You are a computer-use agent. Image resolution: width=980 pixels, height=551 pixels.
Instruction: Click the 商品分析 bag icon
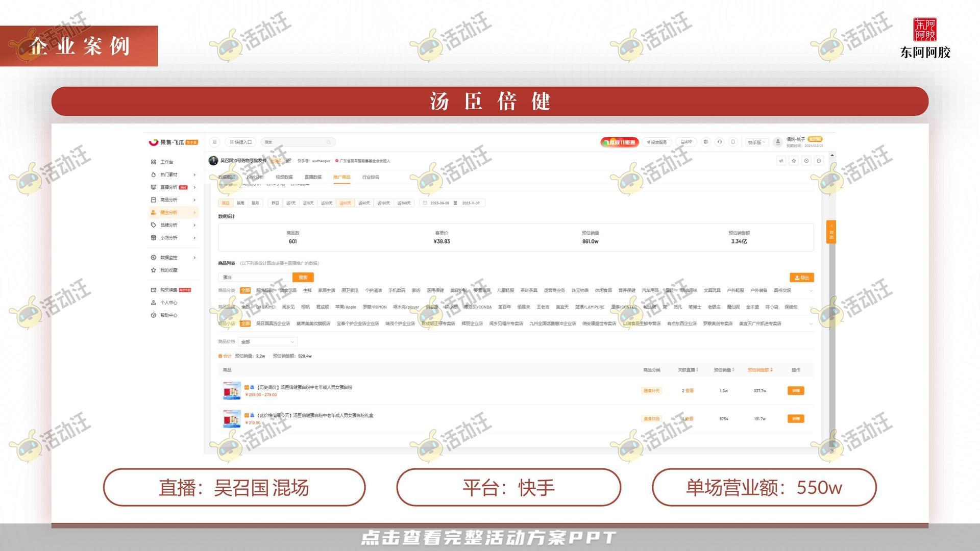click(153, 199)
